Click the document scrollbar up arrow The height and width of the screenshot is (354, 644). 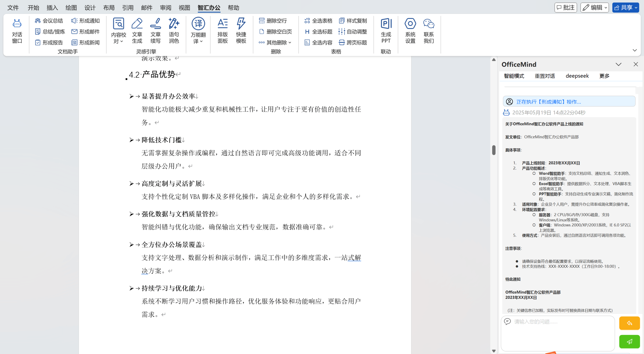click(494, 60)
